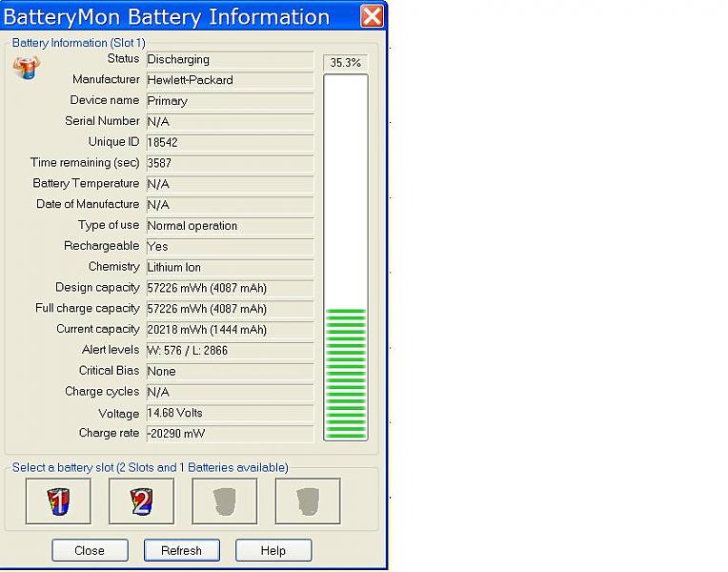This screenshot has width=728, height=572.
Task: Click the fourth empty battery slot
Action: coord(308,501)
